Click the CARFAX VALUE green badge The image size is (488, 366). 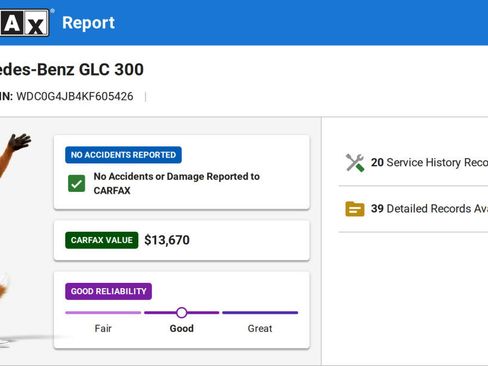tap(102, 240)
